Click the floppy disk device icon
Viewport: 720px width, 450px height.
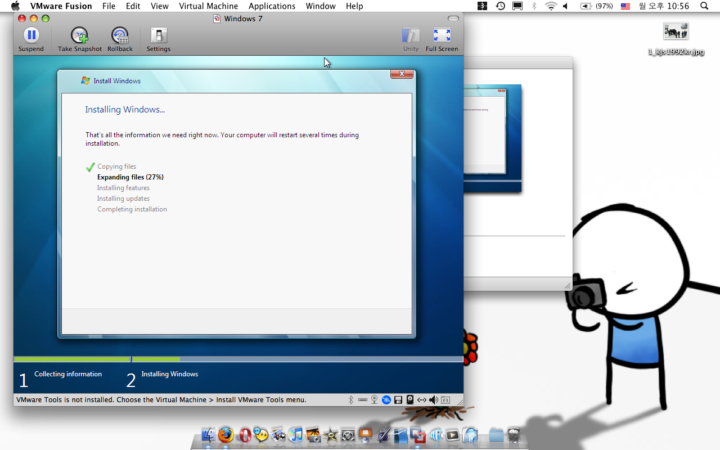[398, 400]
